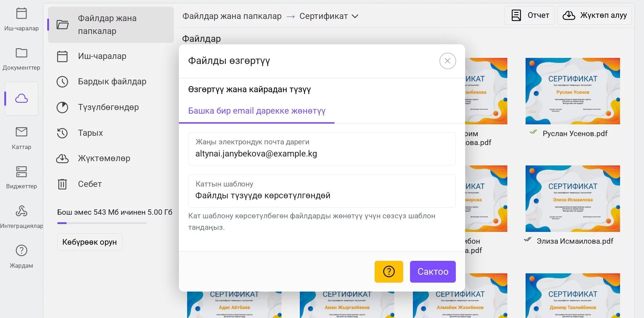Screen dimensions: 644x318
Task: Open Каттар envelope icon
Action: pos(21,132)
